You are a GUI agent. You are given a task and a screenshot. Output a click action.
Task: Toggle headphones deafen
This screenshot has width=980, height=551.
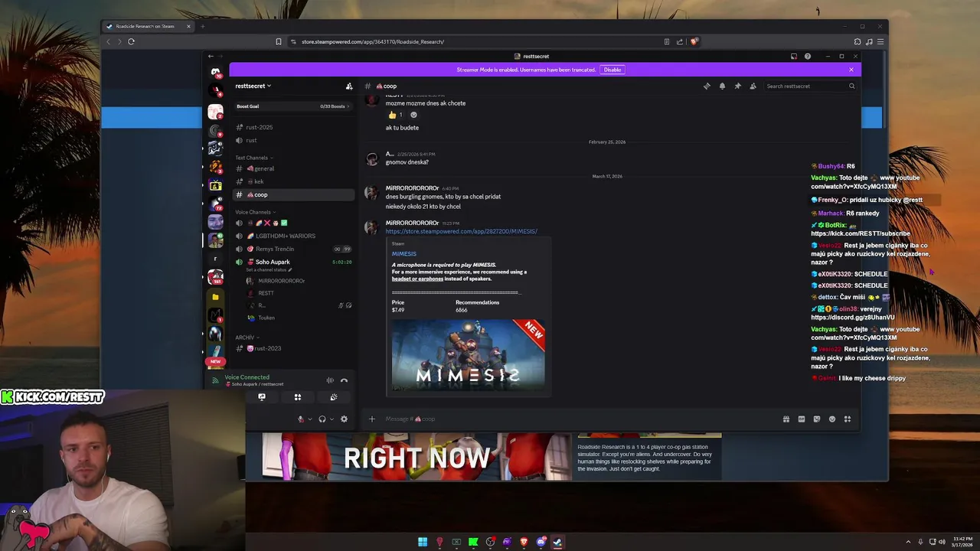click(x=322, y=419)
